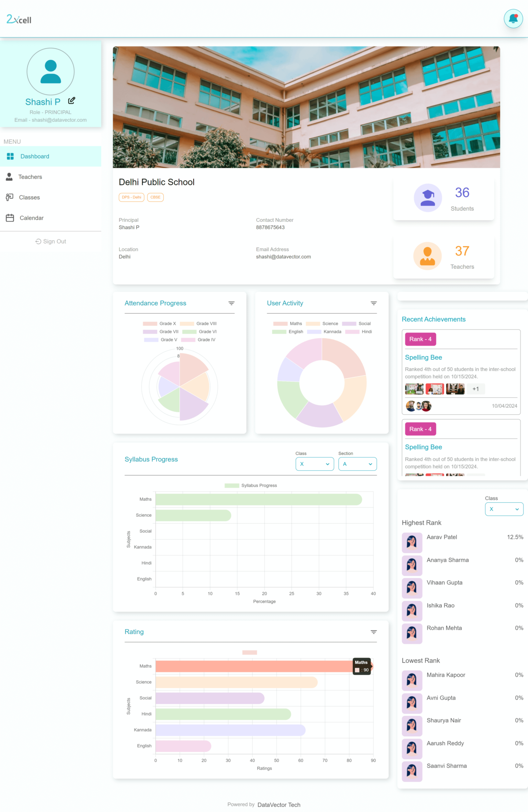Screen dimensions: 528x812
Task: Click Saanvi Sharma's avatar
Action: (412, 771)
